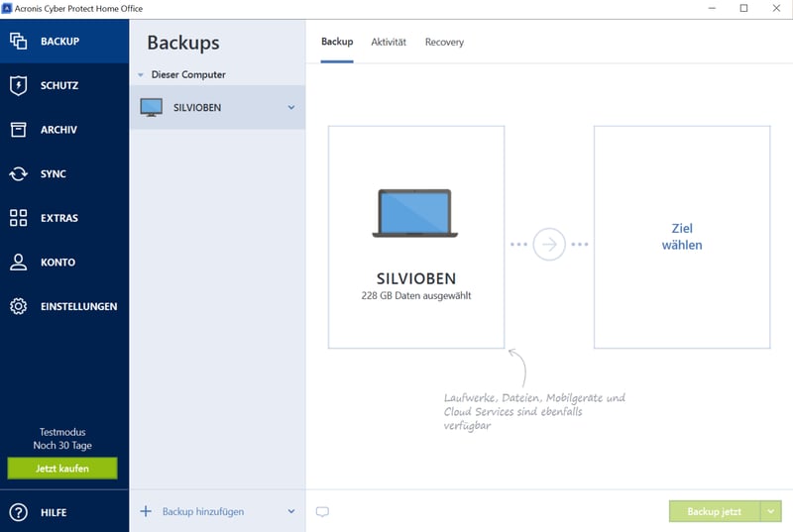793x532 pixels.
Task: Open the Extras grid icon
Action: (x=18, y=218)
